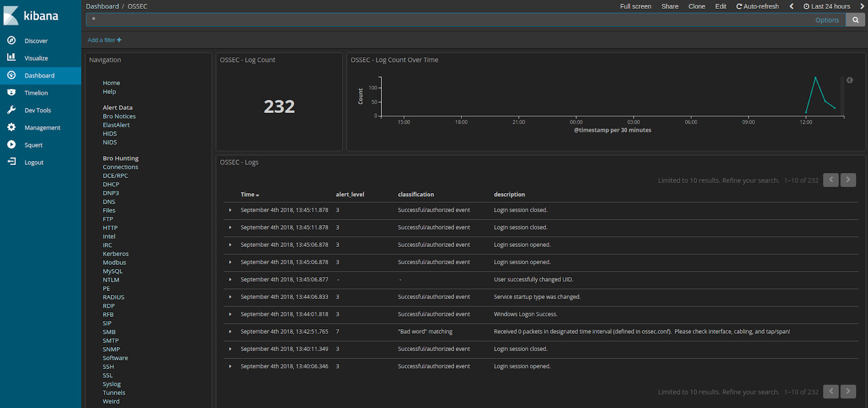Click the classification column header
868x408 pixels.
pos(416,194)
